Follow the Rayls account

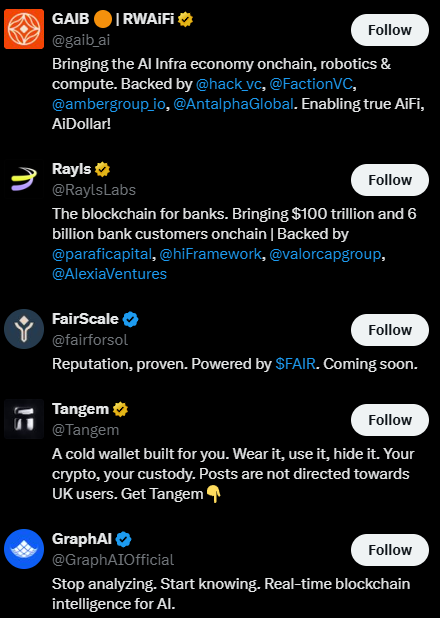click(x=390, y=180)
